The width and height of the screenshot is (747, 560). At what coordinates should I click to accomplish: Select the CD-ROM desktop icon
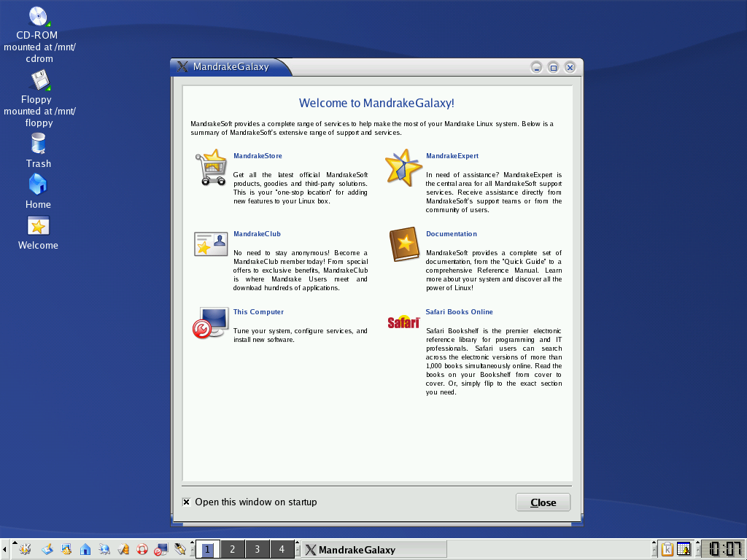39,16
